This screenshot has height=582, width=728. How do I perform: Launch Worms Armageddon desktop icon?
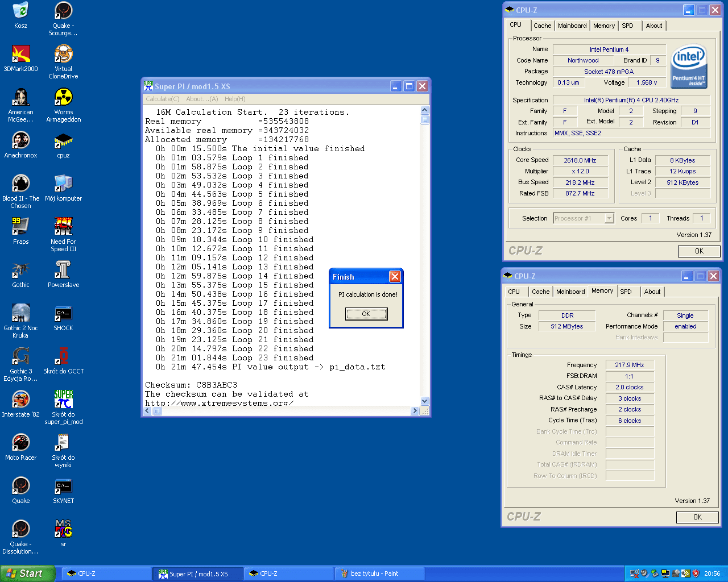(63, 105)
